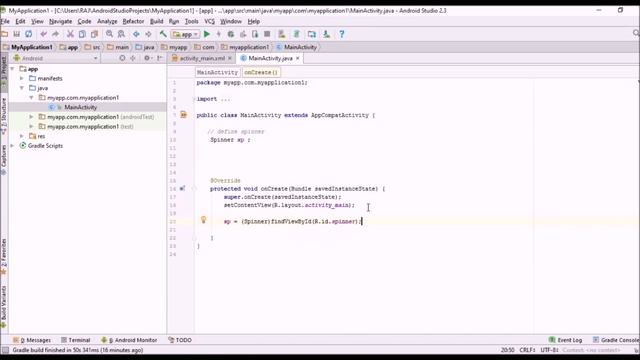Expand the Gradle Scripts node
Screen dimensions: 640x360
tap(12, 146)
